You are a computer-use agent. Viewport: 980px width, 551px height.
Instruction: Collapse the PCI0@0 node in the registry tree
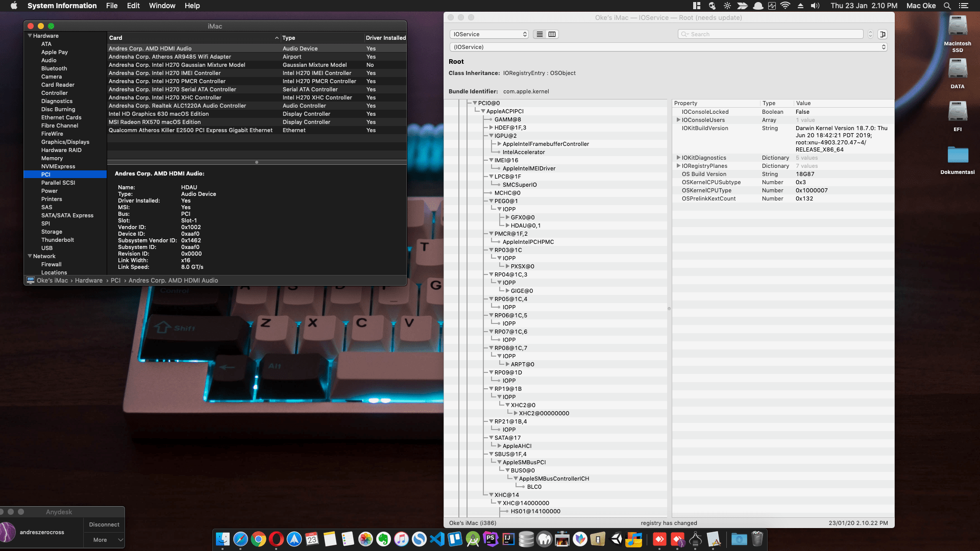coord(475,103)
